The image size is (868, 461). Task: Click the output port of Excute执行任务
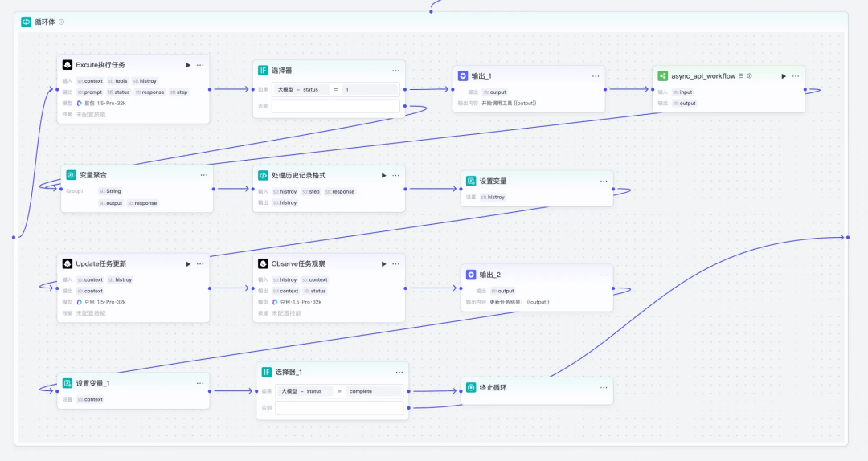[210, 89]
